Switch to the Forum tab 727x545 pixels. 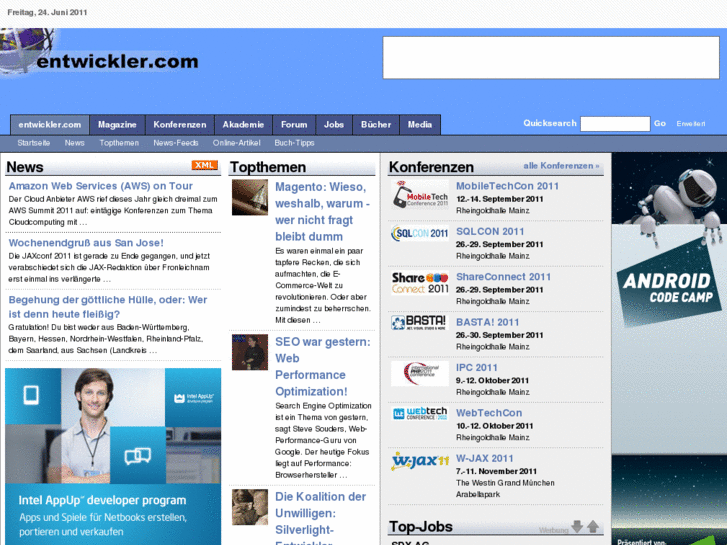[x=294, y=125]
